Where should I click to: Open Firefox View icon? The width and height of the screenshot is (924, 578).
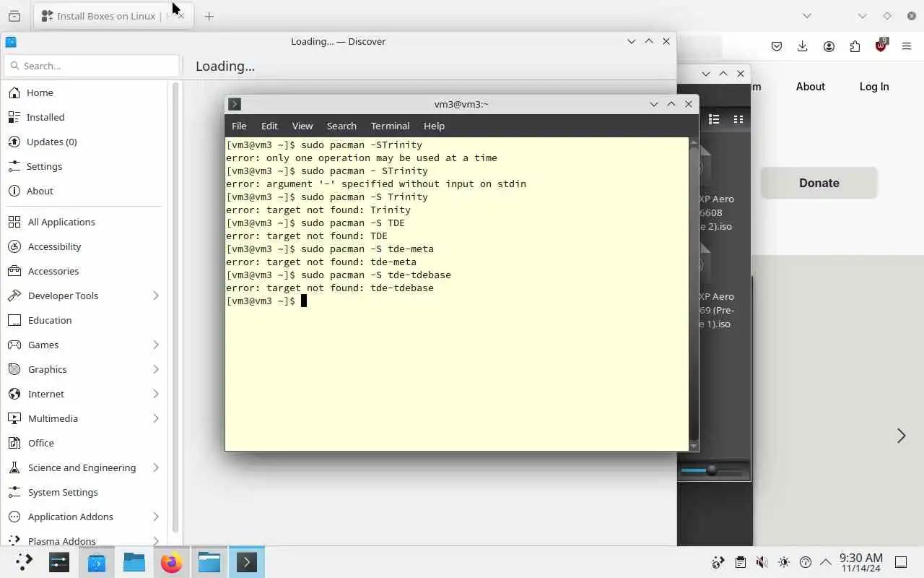coord(14,16)
